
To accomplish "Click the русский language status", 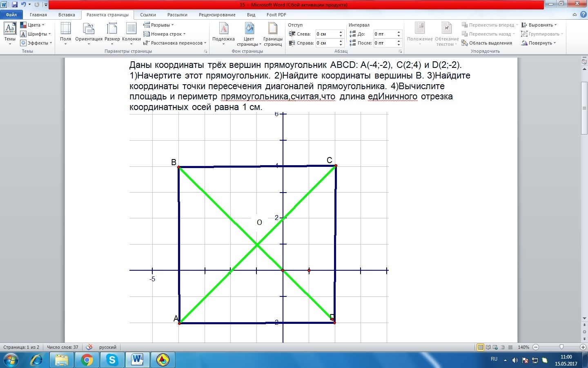I will [108, 347].
